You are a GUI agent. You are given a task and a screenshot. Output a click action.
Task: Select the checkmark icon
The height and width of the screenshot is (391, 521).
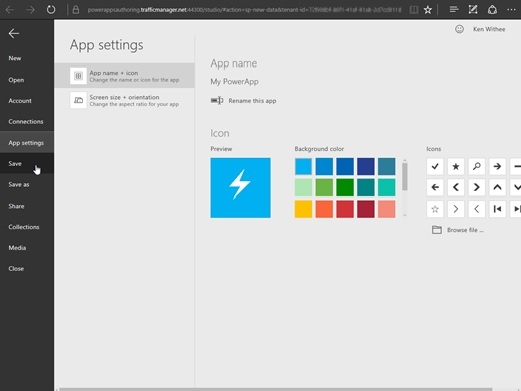tap(435, 166)
